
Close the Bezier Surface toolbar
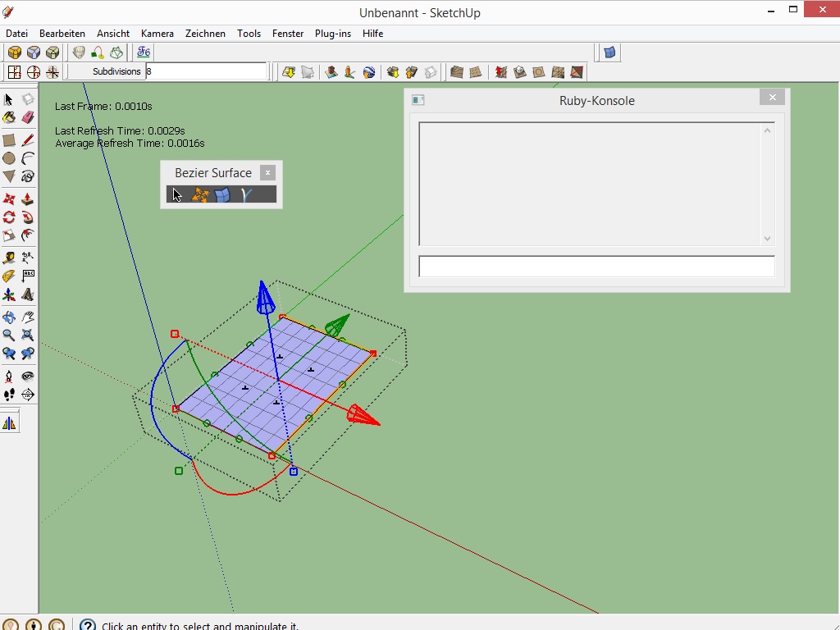click(267, 173)
